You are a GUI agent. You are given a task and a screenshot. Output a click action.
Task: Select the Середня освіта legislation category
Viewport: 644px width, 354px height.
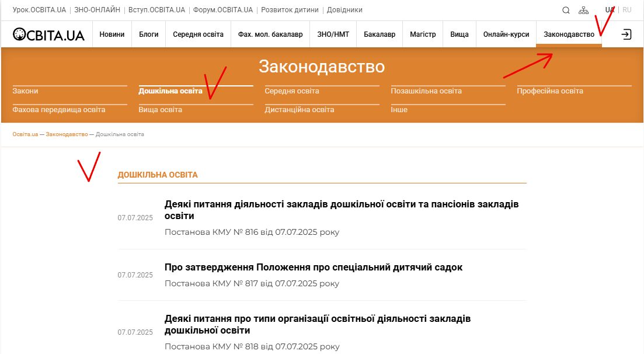pyautogui.click(x=292, y=91)
